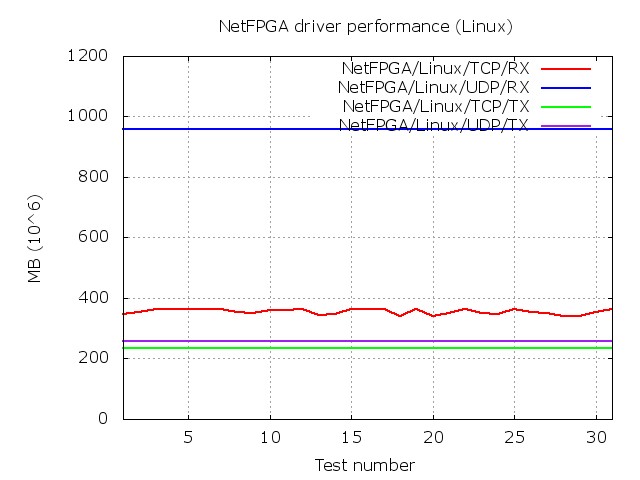Click the x-axis label Test number
This screenshot has width=640, height=480.
click(364, 465)
